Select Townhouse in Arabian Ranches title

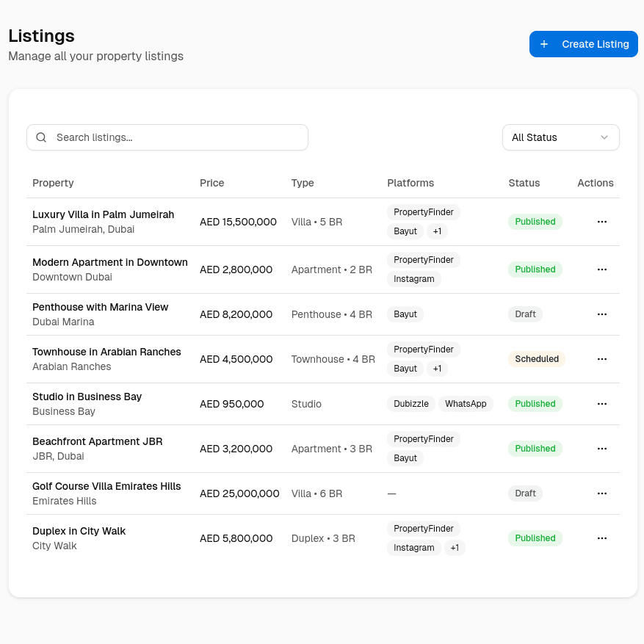click(106, 352)
